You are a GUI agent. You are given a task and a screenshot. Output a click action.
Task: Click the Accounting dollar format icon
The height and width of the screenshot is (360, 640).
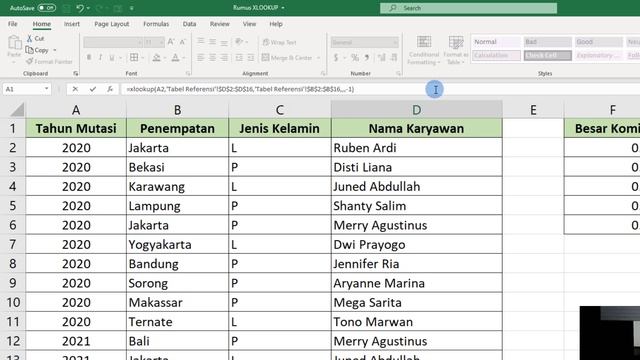pos(336,58)
